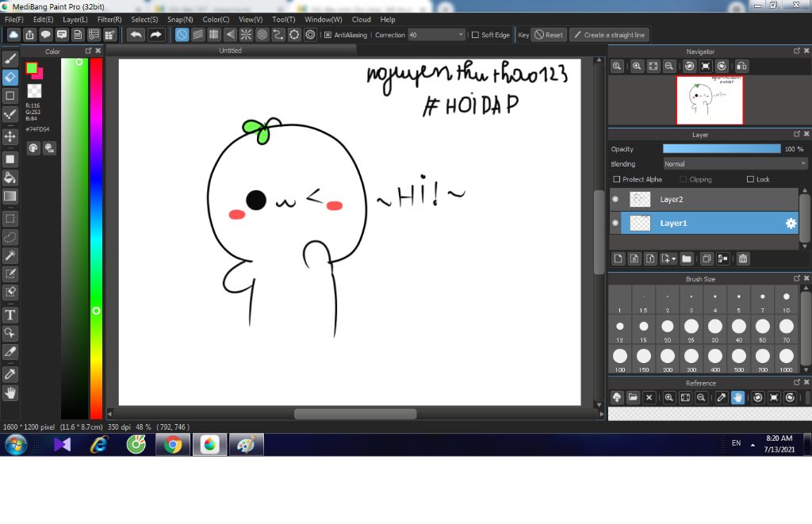Click the rainbow hue bar

(96, 238)
